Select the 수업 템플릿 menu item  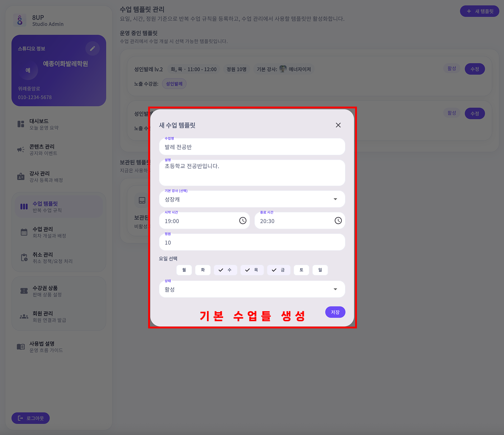[59, 207]
